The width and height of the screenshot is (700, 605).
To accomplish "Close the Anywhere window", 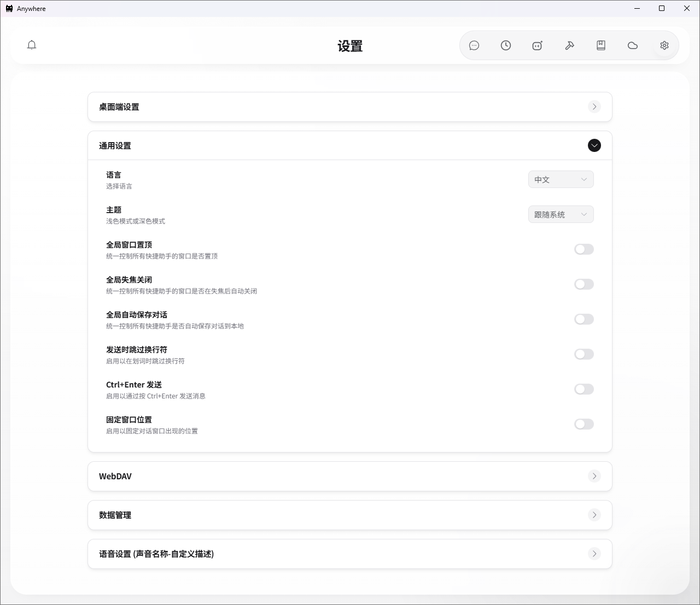I will (x=687, y=8).
